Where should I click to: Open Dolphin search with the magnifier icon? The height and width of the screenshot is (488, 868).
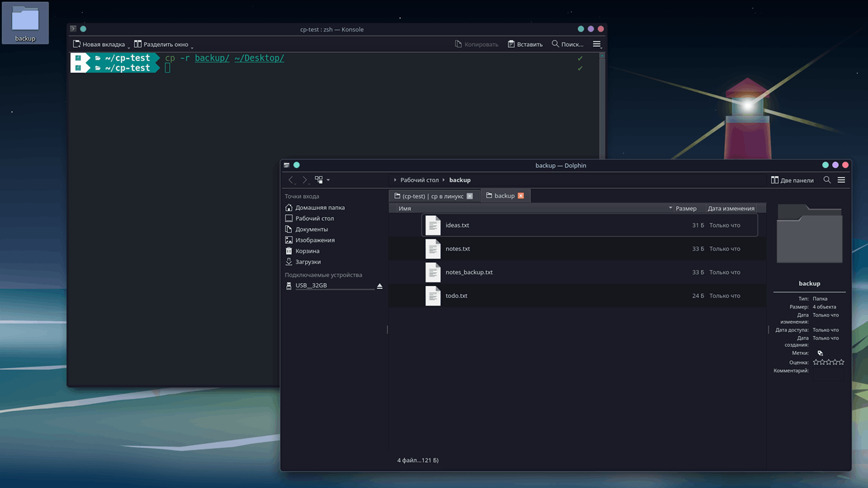tap(827, 180)
